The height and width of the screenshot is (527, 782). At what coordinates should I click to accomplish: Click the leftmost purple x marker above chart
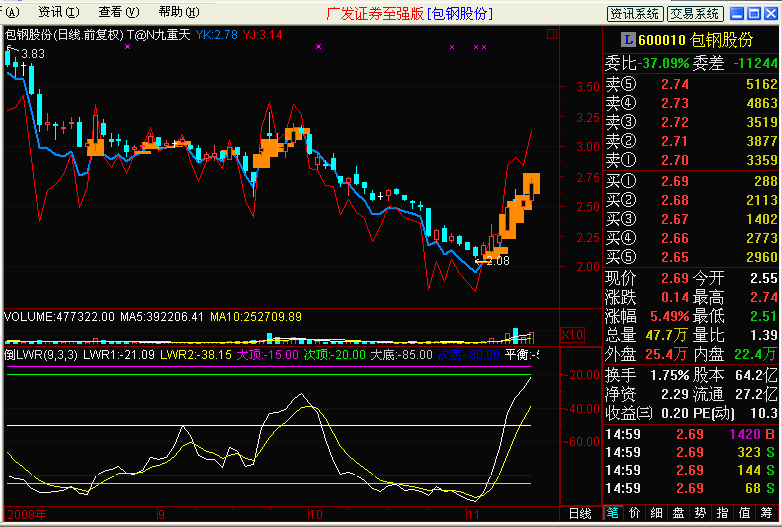128,46
